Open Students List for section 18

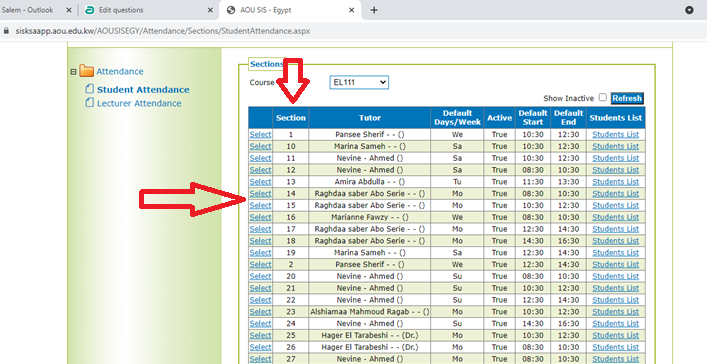615,240
